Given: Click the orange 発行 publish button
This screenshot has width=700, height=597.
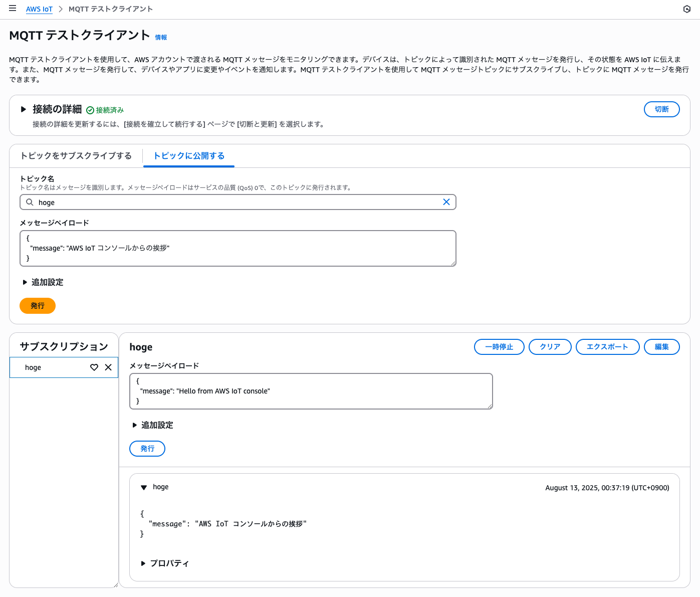Looking at the screenshot, I should coord(38,306).
